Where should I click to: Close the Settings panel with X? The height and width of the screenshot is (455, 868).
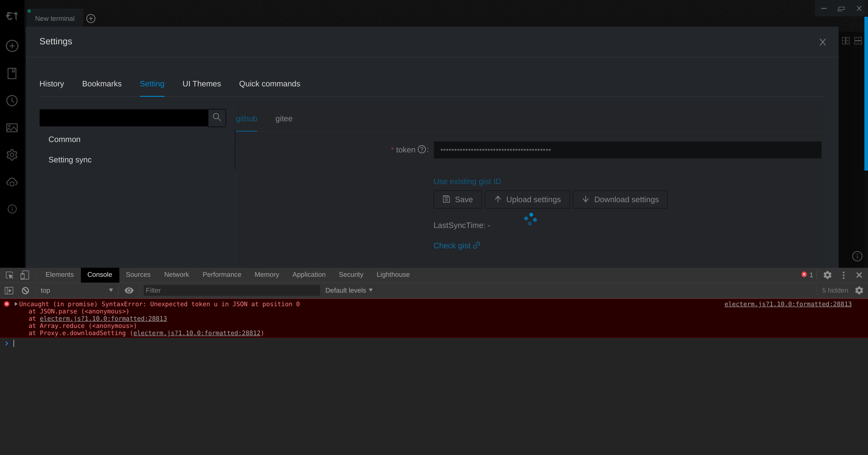point(823,42)
